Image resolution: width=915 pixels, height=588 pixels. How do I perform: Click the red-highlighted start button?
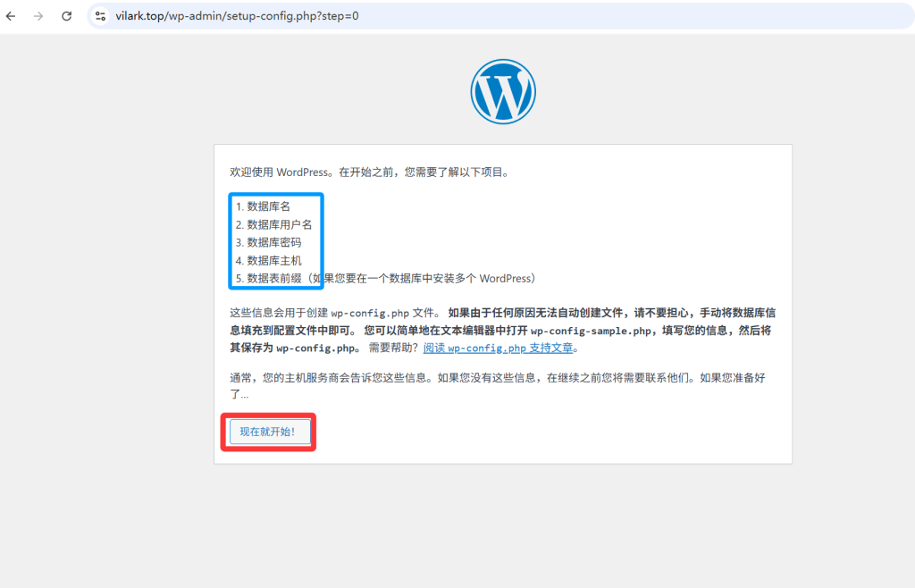[x=268, y=432]
